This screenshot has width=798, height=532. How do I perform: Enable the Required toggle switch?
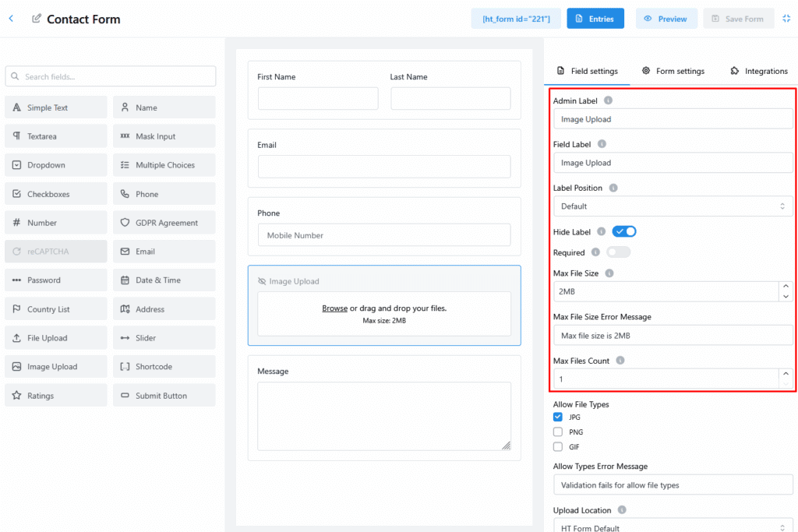click(618, 252)
